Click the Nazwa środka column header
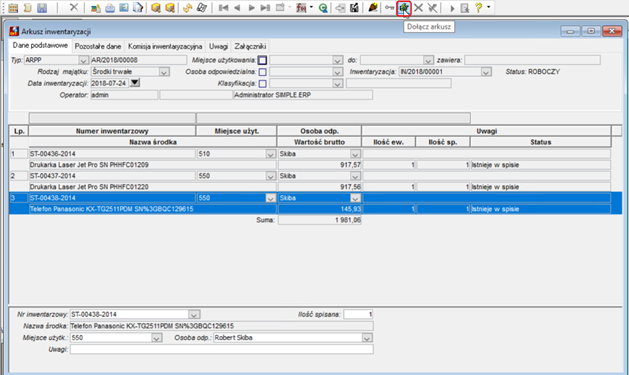Viewport: 629px width, 375px height. pyautogui.click(x=153, y=142)
